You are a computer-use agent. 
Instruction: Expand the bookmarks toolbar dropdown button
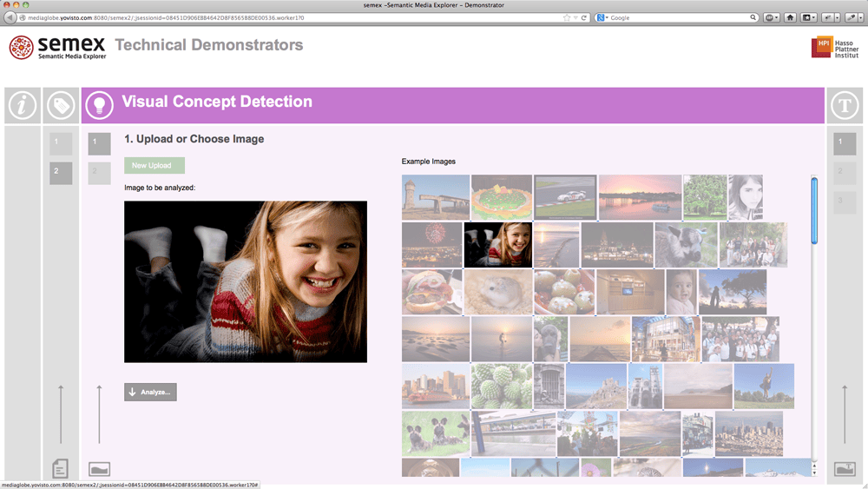pos(809,17)
